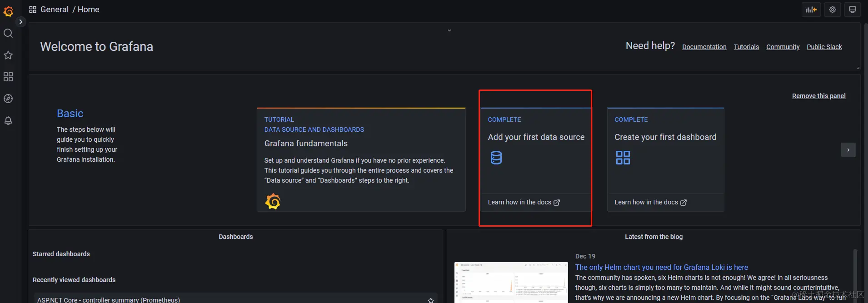
Task: Click the Recently viewed dashboards heading
Action: coord(74,280)
